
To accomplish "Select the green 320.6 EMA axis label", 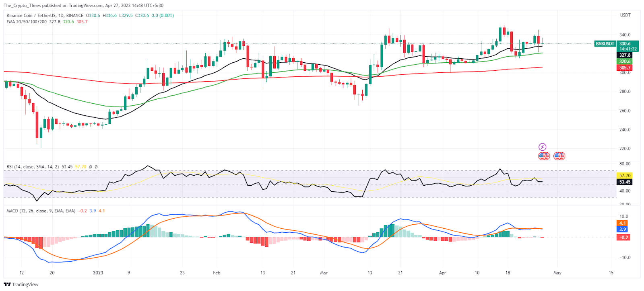I will pyautogui.click(x=625, y=61).
